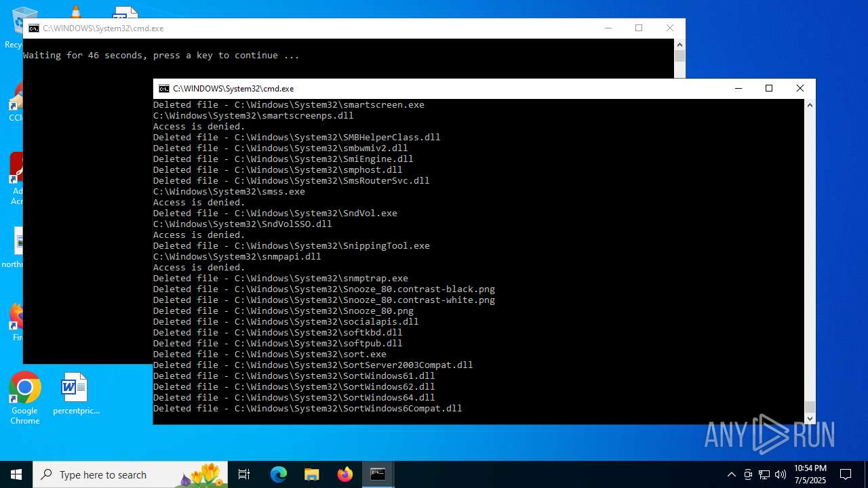The width and height of the screenshot is (868, 488).
Task: Click the smbwmiv2.dll deleted line
Action: point(281,148)
